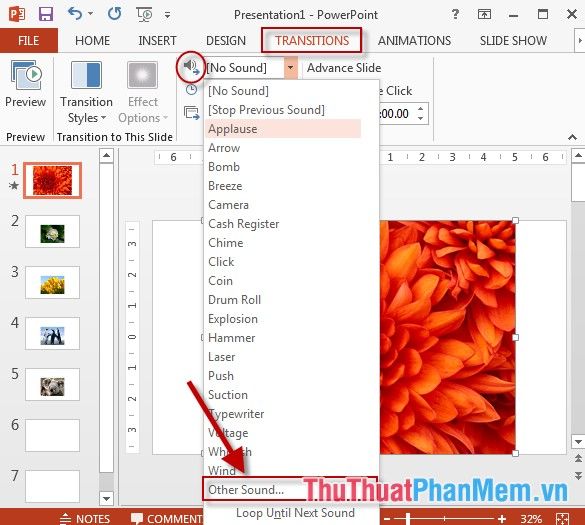Select the Explosion sound
This screenshot has height=525, width=585.
click(283, 319)
